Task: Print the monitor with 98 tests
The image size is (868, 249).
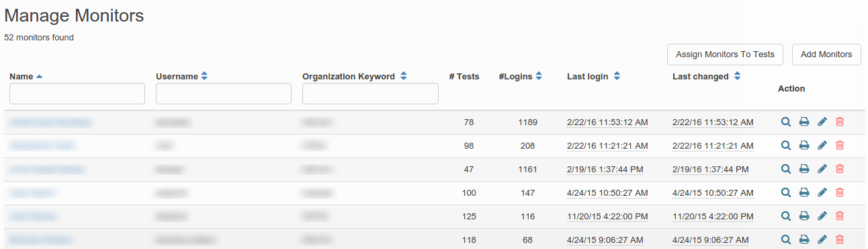Action: pos(804,145)
